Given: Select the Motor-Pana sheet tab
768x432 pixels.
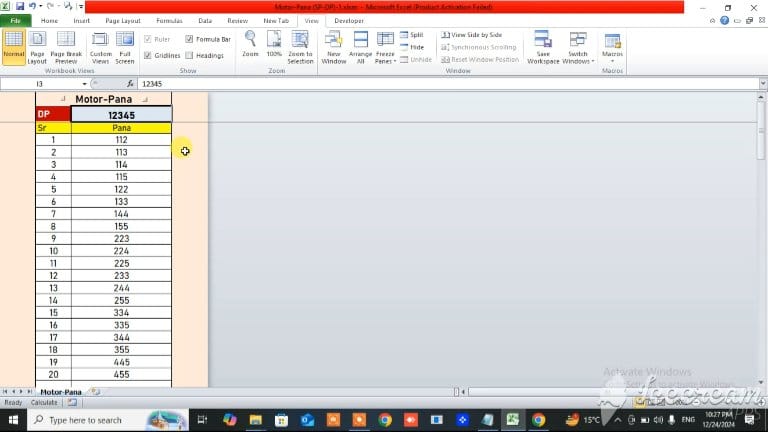Looking at the screenshot, I should click(x=61, y=392).
